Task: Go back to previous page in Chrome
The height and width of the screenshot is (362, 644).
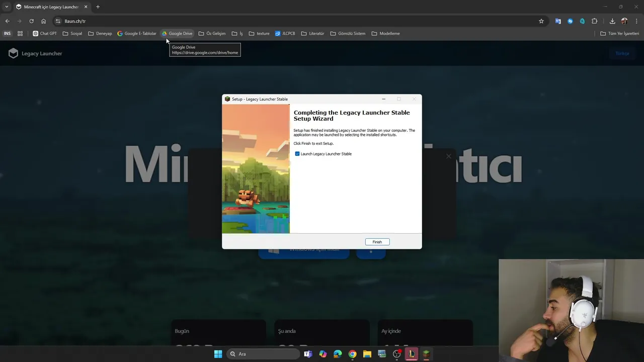Action: [7, 21]
